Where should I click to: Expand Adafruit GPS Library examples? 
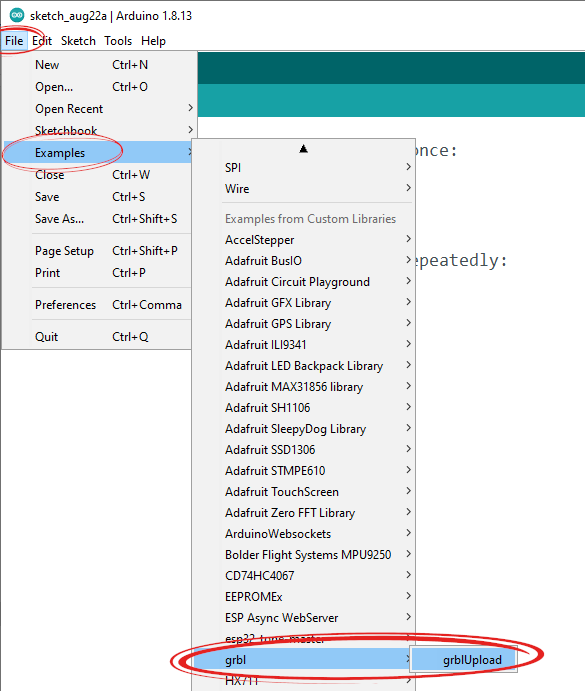pyautogui.click(x=303, y=324)
